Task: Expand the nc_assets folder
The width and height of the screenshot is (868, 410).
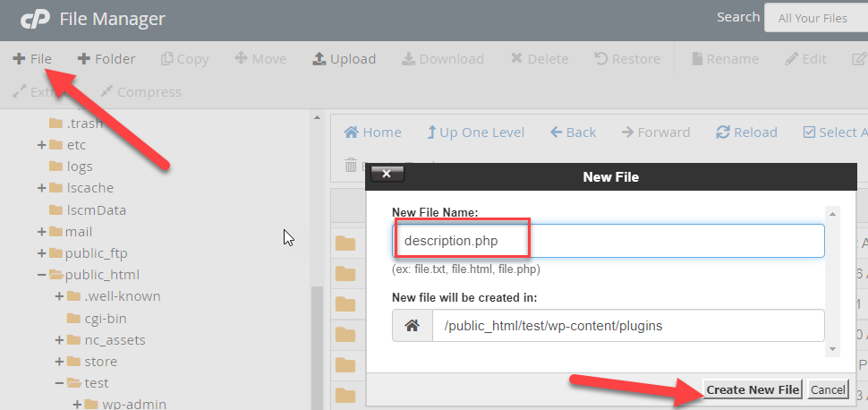Action: [x=59, y=340]
